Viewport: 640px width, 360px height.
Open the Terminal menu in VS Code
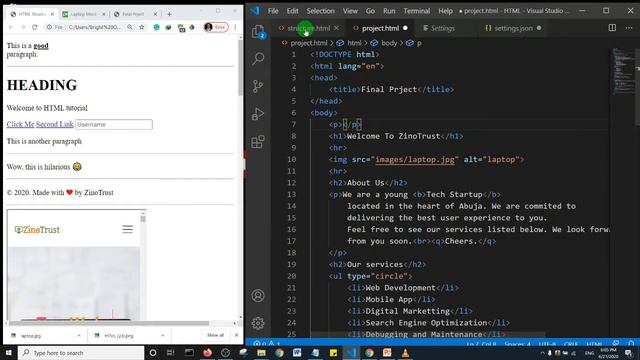pos(417,11)
